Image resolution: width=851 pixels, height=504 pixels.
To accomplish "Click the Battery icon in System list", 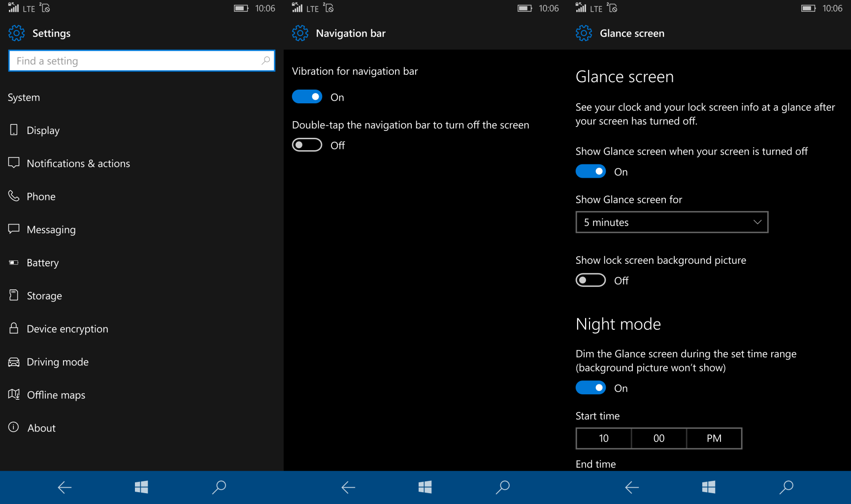I will (14, 262).
